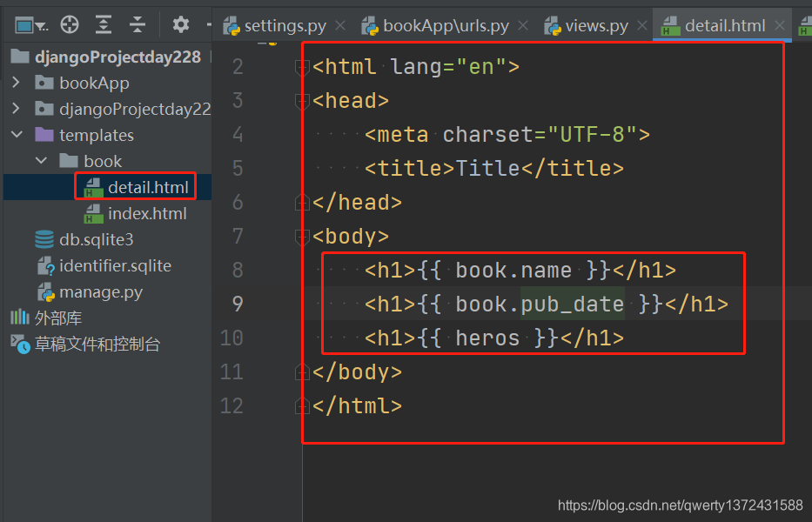Click the locate opened file target icon
This screenshot has height=522, width=812.
[70, 24]
